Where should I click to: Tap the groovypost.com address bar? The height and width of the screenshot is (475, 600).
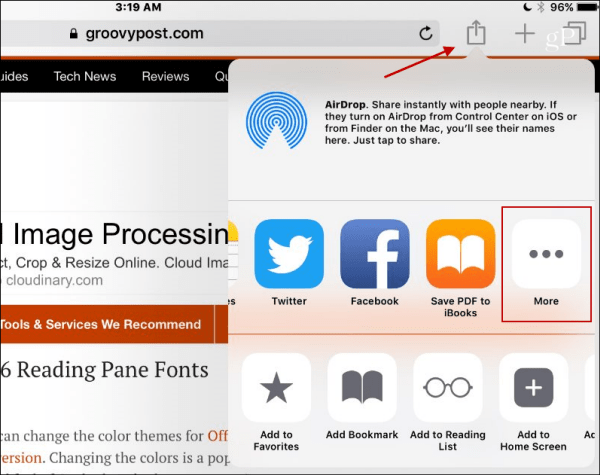click(x=219, y=33)
